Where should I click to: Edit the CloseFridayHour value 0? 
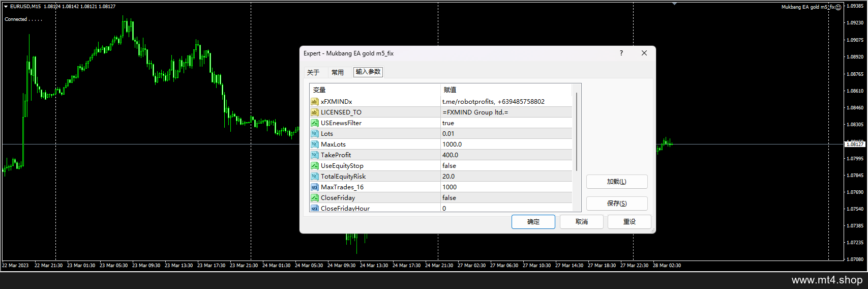pyautogui.click(x=506, y=208)
